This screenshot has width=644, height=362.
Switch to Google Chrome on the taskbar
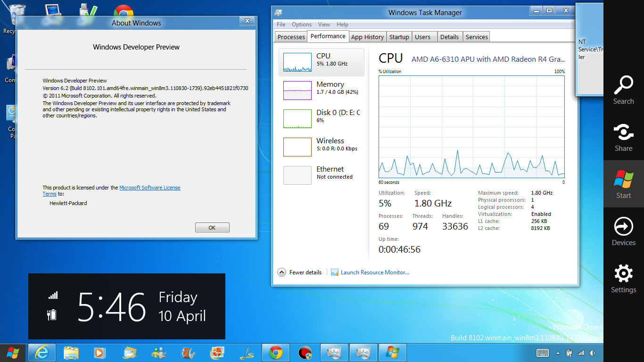276,353
